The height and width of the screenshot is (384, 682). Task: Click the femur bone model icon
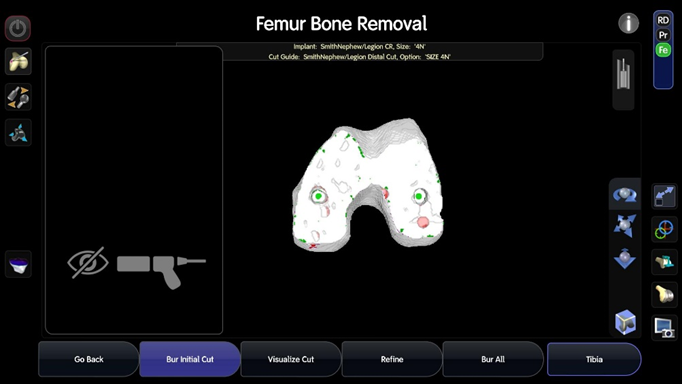point(664,294)
